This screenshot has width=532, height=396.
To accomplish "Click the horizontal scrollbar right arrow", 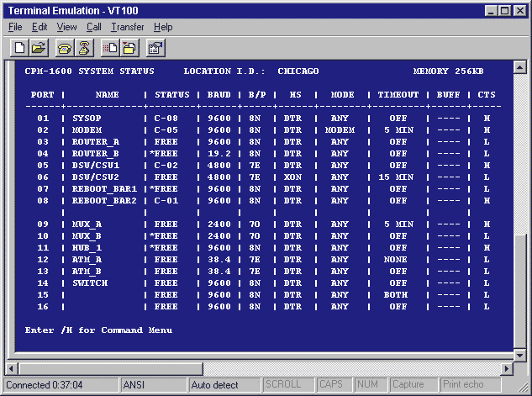I will coord(507,368).
